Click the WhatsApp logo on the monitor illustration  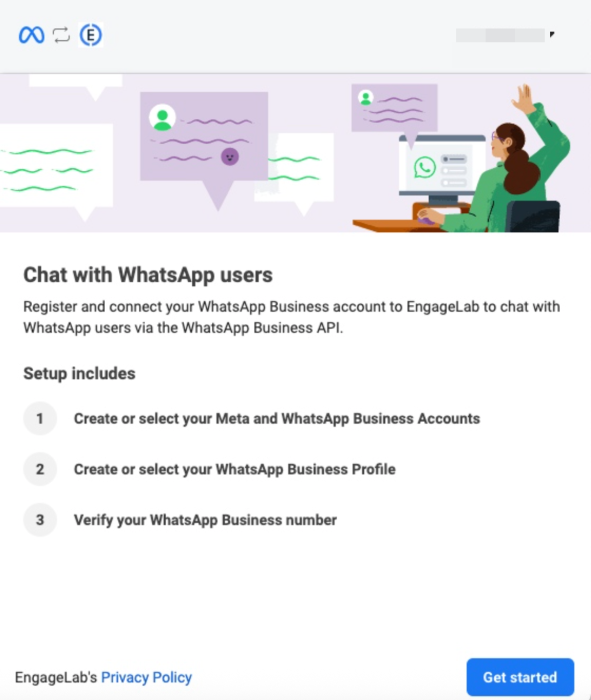click(x=424, y=167)
